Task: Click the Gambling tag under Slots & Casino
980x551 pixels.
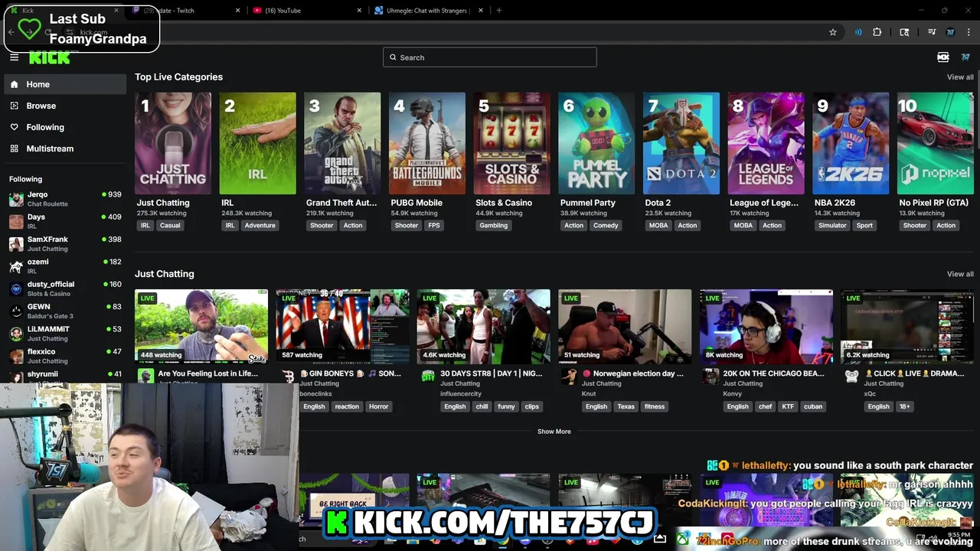Action: point(494,226)
